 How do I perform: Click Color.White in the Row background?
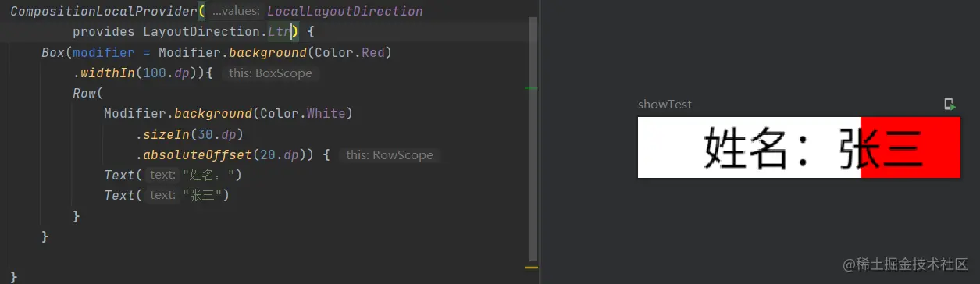[x=303, y=114]
